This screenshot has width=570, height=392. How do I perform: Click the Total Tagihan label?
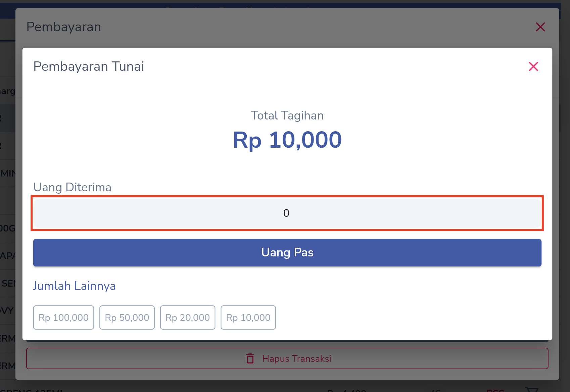tap(287, 115)
